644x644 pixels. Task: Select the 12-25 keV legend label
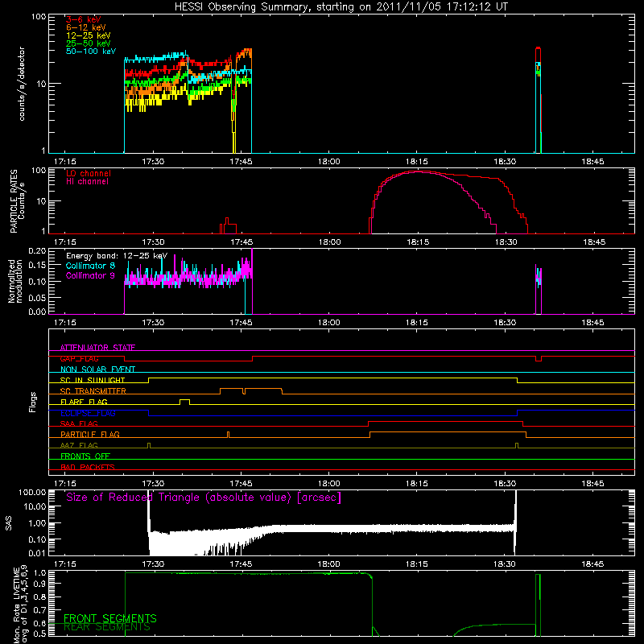[x=89, y=35]
